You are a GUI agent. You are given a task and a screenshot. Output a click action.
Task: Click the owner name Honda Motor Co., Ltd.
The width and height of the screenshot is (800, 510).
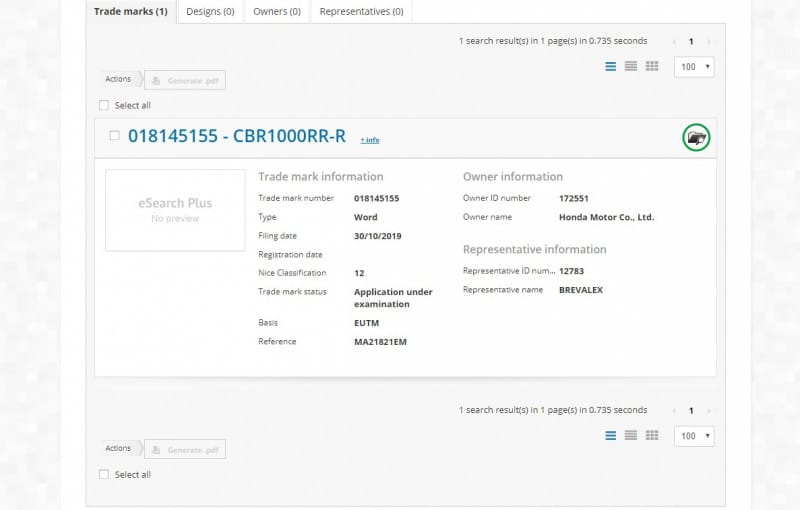click(606, 217)
